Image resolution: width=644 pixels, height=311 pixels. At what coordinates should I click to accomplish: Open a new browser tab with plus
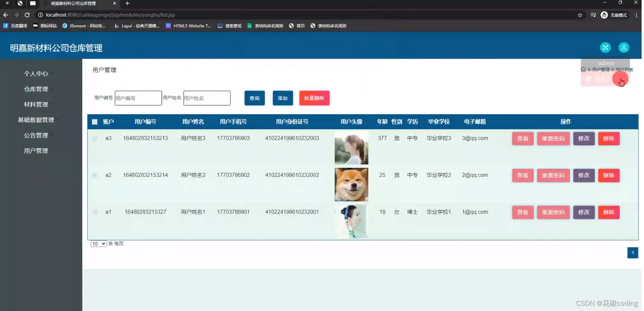pos(127,3)
